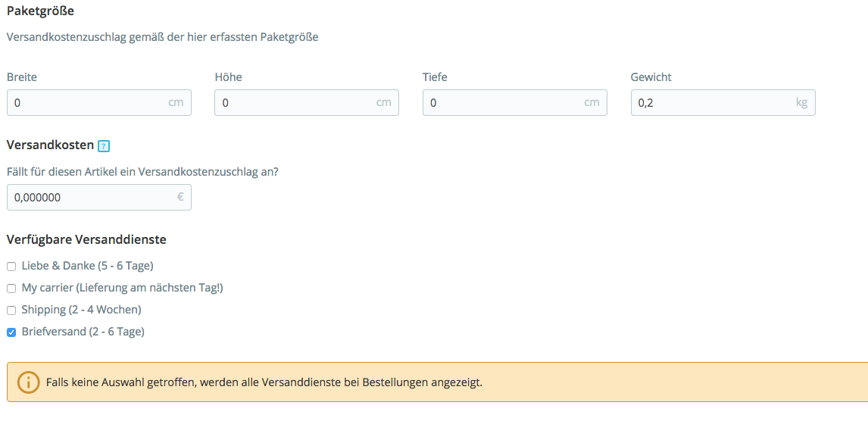The width and height of the screenshot is (868, 421).
Task: Enable the Liebe & Danke checkbox
Action: 11,267
